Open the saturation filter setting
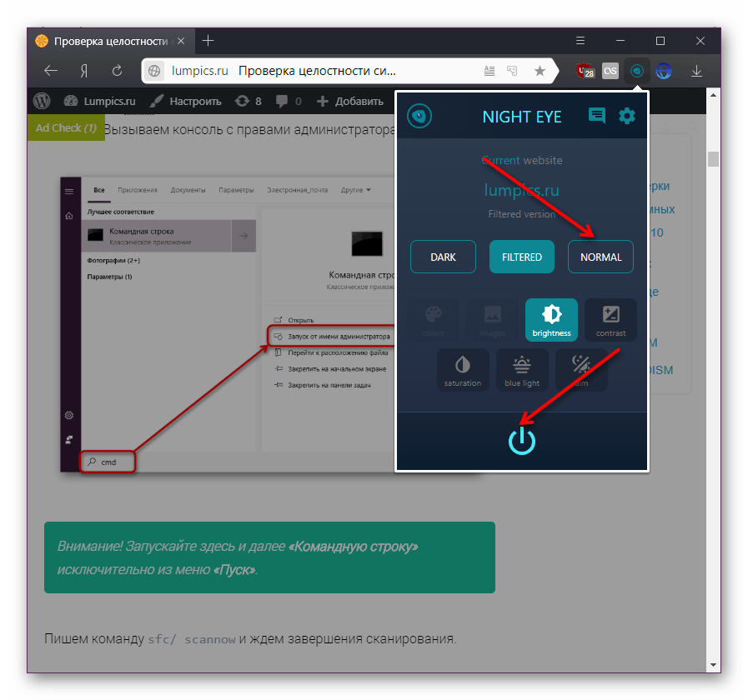Screen dimensions: 748x700 463,370
